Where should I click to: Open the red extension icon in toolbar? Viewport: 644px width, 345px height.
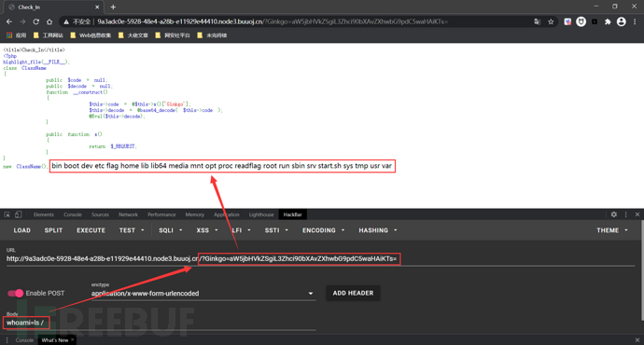click(567, 21)
